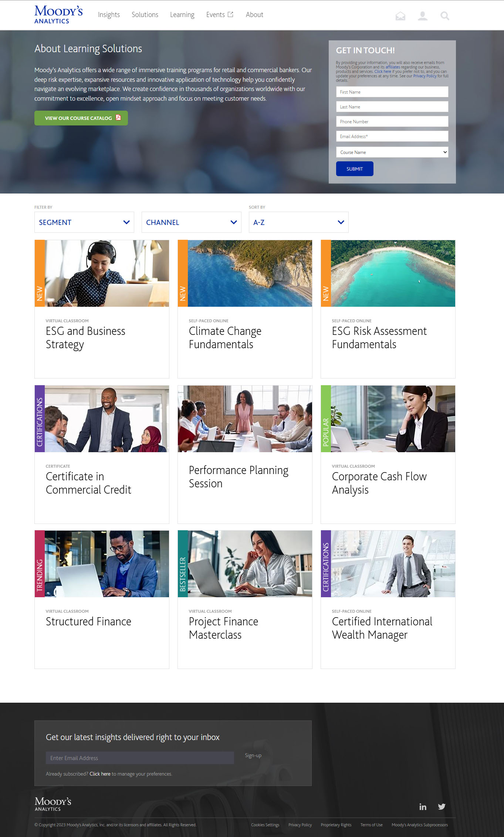Screen dimensions: 504x837
Task: Open Cookies Settings footer link
Action: (265, 825)
